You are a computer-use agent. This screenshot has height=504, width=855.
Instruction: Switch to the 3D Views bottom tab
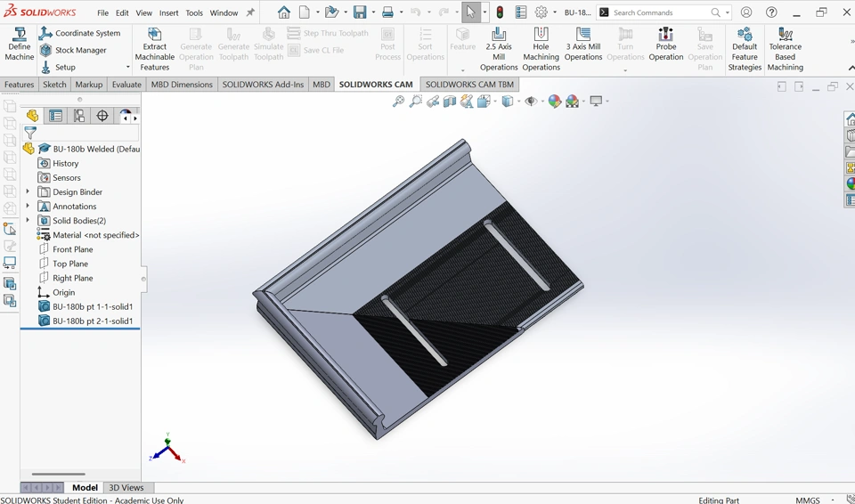(126, 488)
